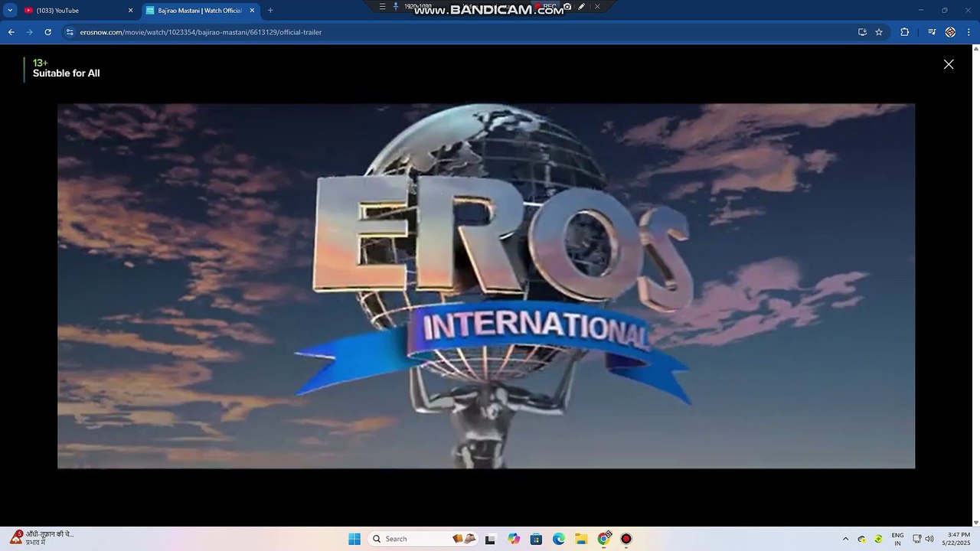Open Bandicam recorder from the taskbar

click(626, 539)
